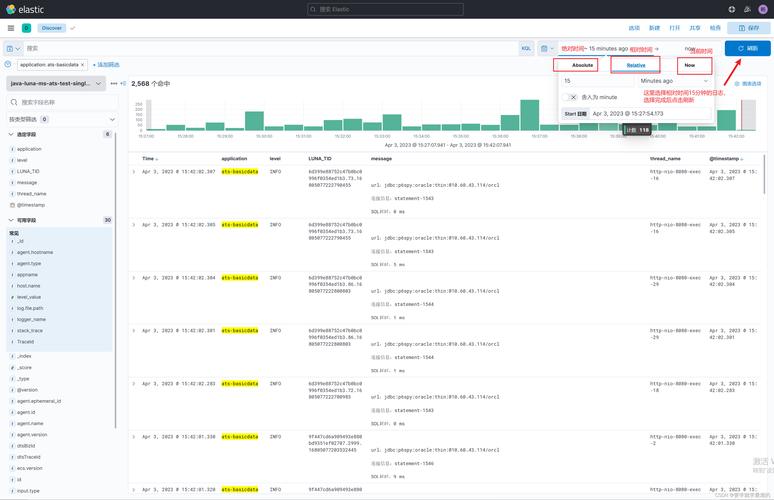Toggle the round to minute switch
Viewport: 774px width, 500px height.
point(572,97)
